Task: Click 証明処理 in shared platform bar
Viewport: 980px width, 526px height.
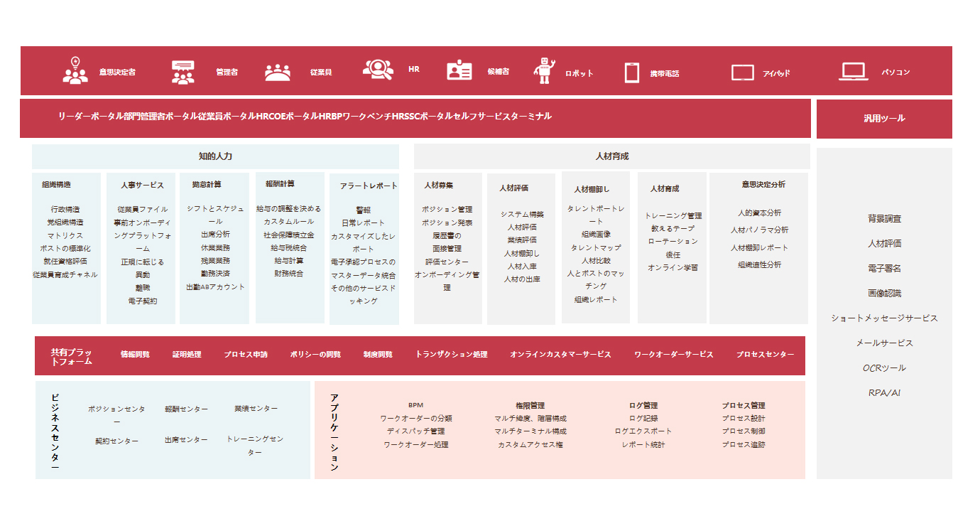Action: click(x=187, y=355)
